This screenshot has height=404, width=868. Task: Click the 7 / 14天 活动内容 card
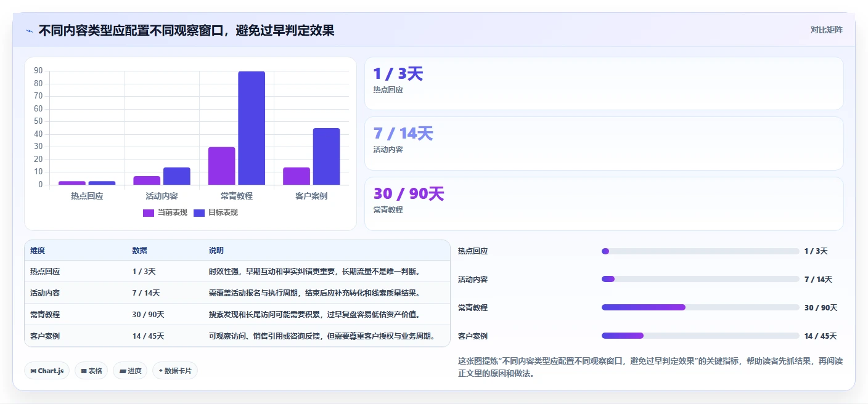(604, 143)
